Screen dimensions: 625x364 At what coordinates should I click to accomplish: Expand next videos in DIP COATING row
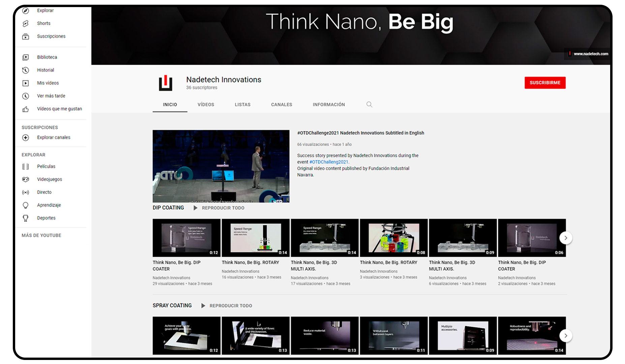(x=565, y=238)
